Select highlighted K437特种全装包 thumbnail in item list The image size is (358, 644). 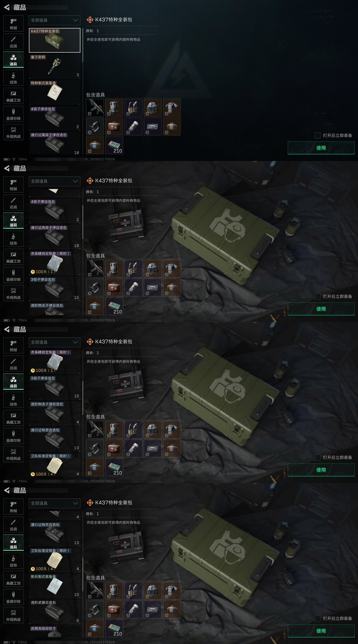(55, 40)
